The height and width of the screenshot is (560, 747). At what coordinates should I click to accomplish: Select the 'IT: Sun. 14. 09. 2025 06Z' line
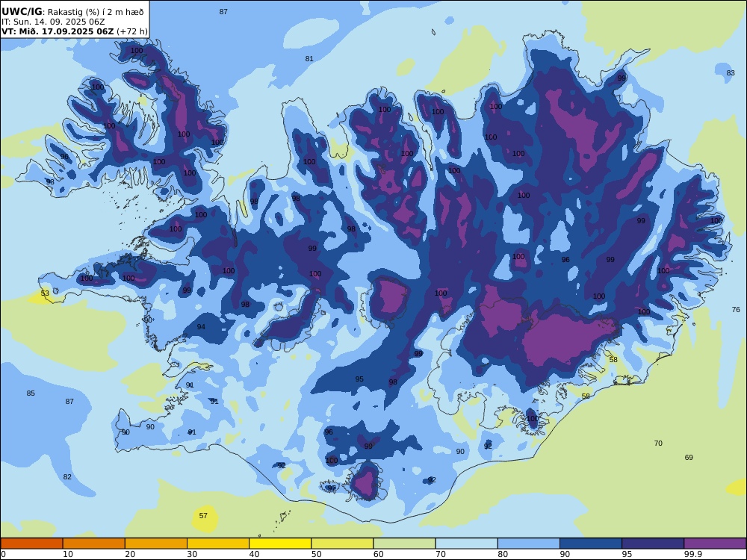coord(53,22)
